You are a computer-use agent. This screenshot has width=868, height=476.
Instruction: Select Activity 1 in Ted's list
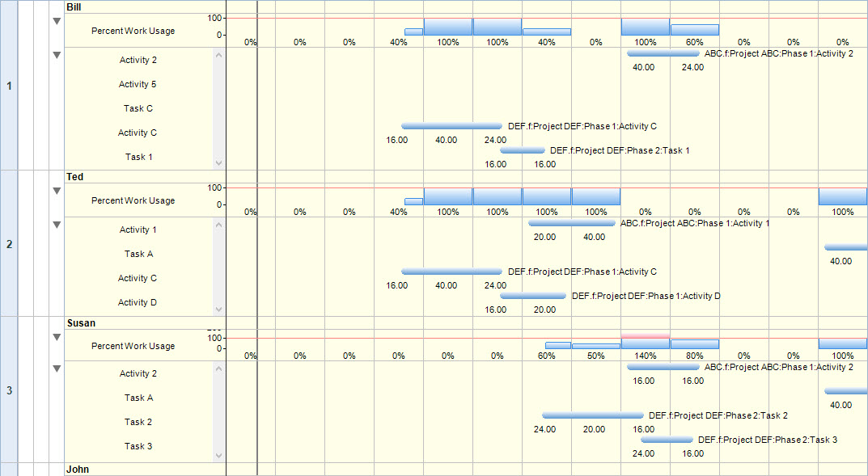coord(138,230)
